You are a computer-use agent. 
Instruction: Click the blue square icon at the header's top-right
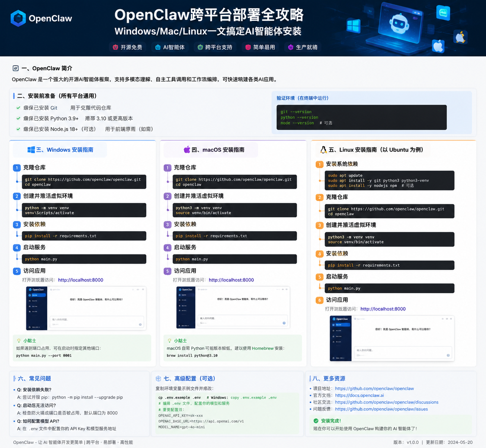(443, 13)
